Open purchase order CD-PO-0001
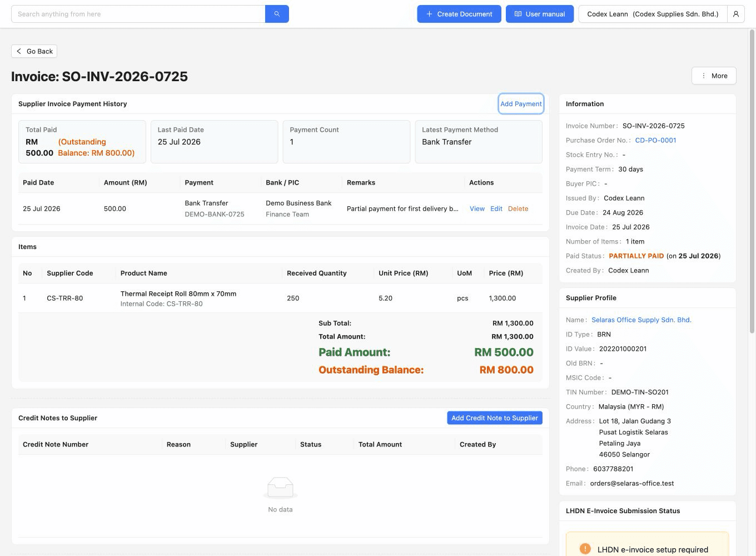Image resolution: width=756 pixels, height=556 pixels. 655,140
